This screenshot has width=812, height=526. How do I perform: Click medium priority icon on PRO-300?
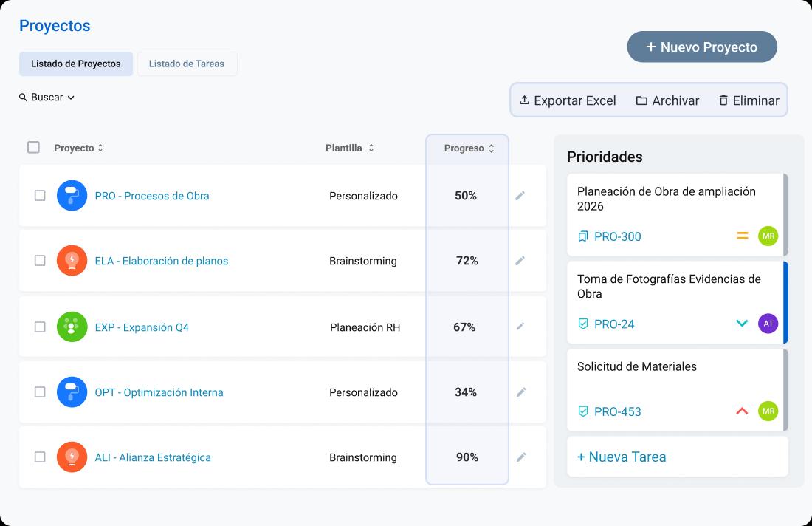[742, 236]
